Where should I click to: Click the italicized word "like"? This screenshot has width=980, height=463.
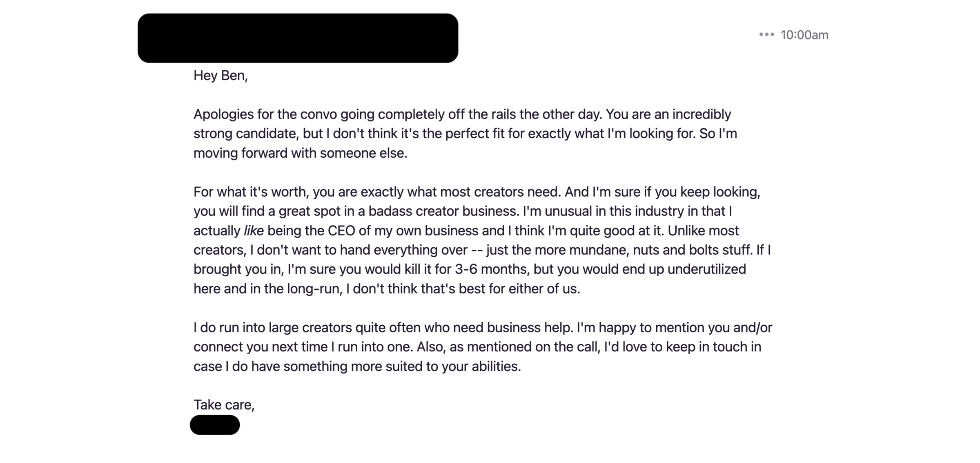(254, 231)
